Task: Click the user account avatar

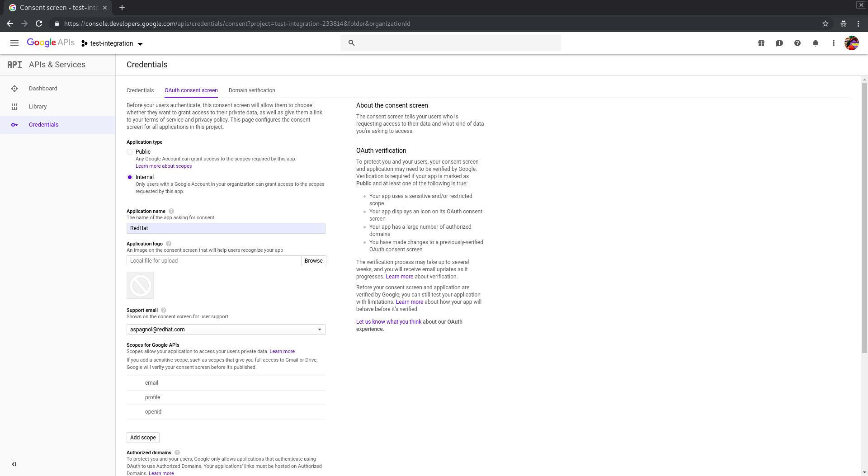Action: point(851,43)
